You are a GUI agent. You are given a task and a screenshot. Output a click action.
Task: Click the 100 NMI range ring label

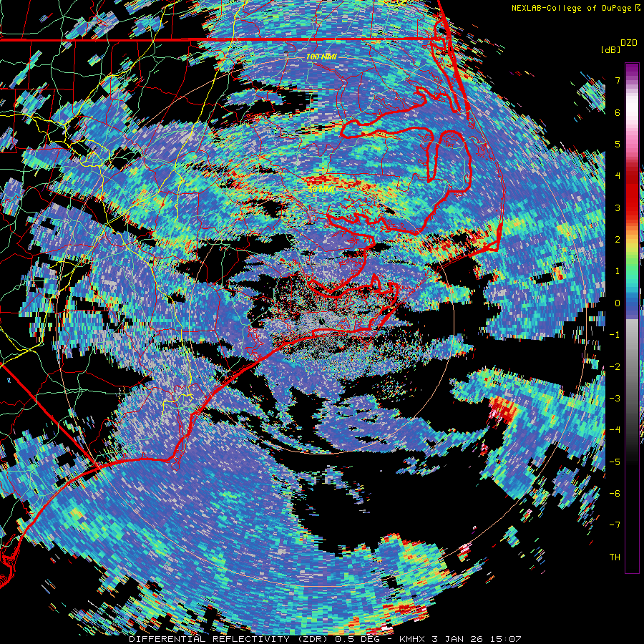[321, 57]
